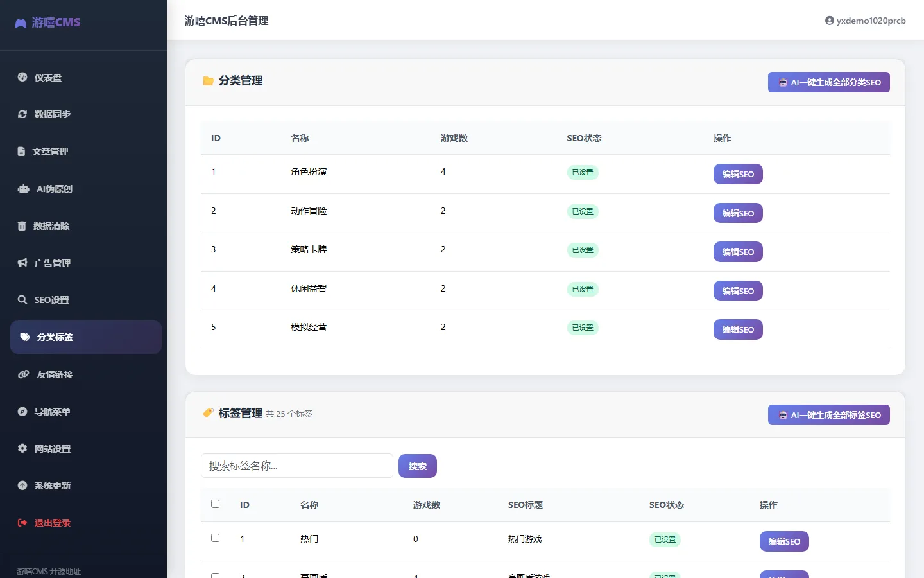Image resolution: width=924 pixels, height=578 pixels.
Task: Open the 游嘻CMS 开源地址 footer link
Action: click(x=49, y=571)
